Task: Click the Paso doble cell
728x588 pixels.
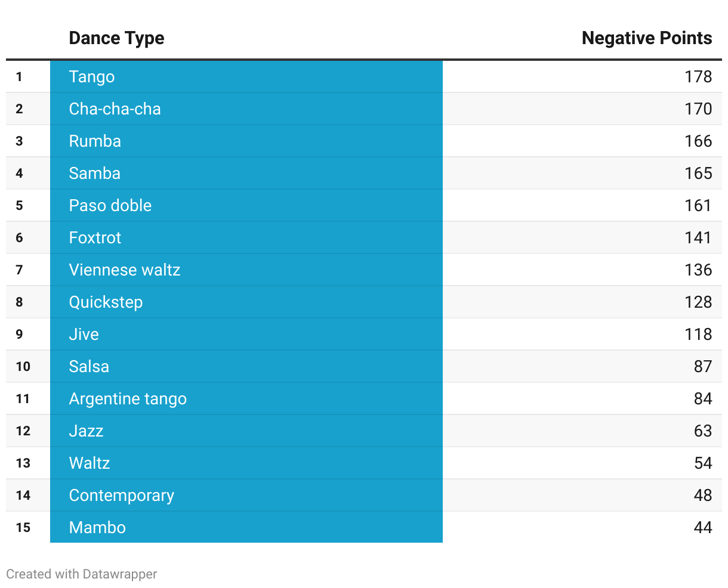Action: pos(110,206)
